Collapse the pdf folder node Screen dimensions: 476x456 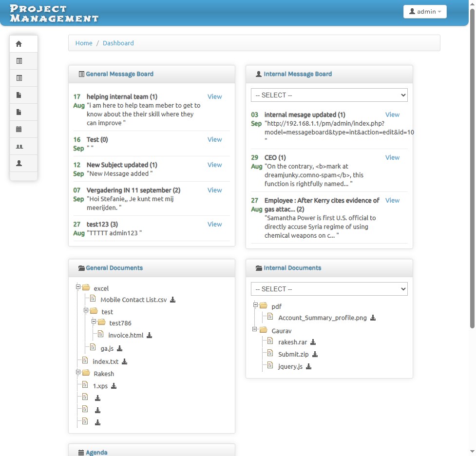tap(255, 304)
